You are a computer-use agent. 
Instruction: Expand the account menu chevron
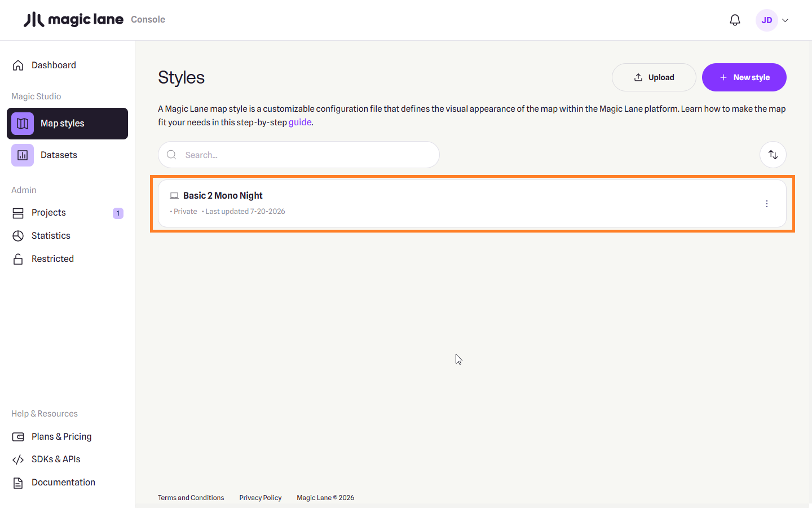[x=785, y=20]
